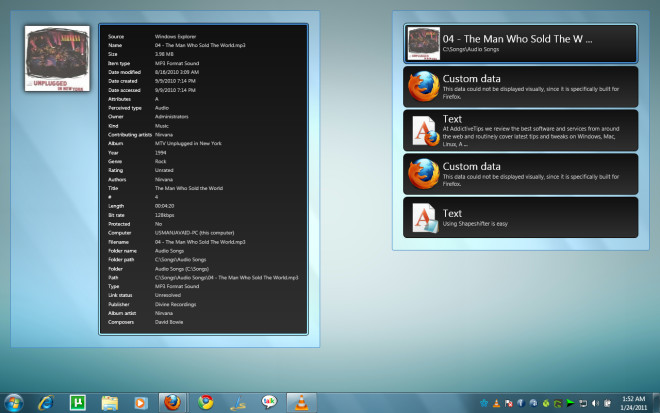Image resolution: width=660 pixels, height=413 pixels.
Task: Select the 'Using Shapeshifter is easy' Text entry
Action: pyautogui.click(x=520, y=218)
